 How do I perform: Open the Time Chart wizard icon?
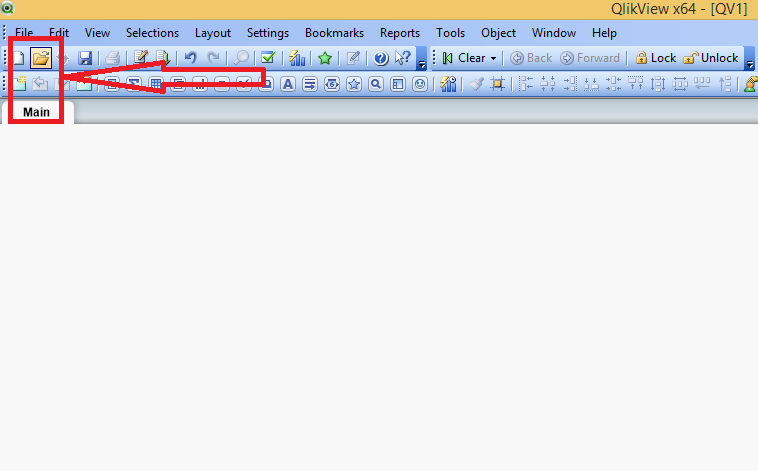(x=448, y=84)
